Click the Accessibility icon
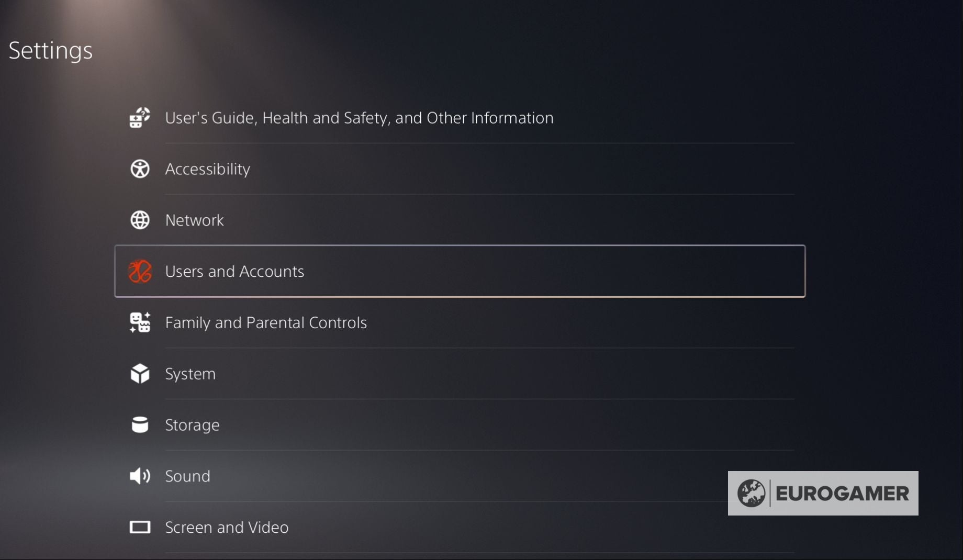Screen dimensions: 963x560 [x=139, y=169]
